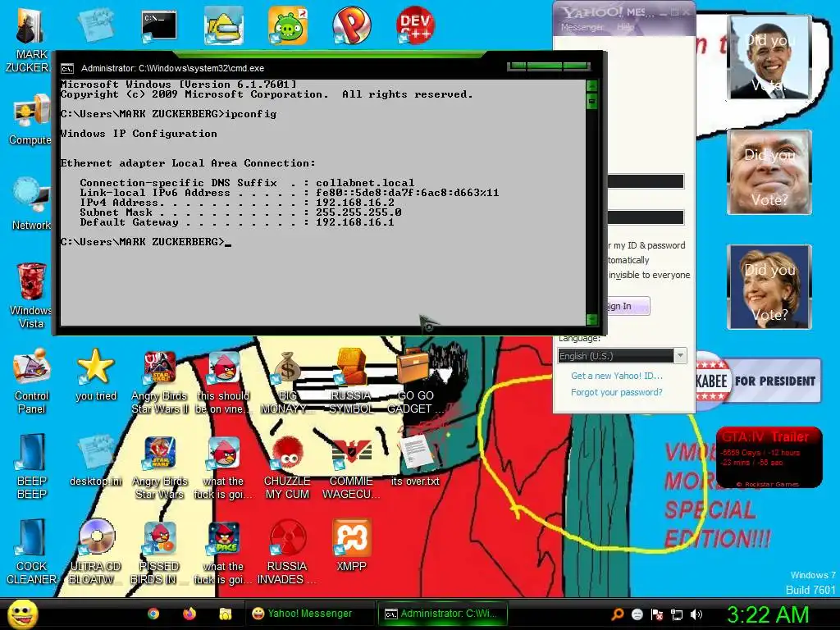Click the Hillary 'Did you Vote?' gadget

(x=769, y=287)
